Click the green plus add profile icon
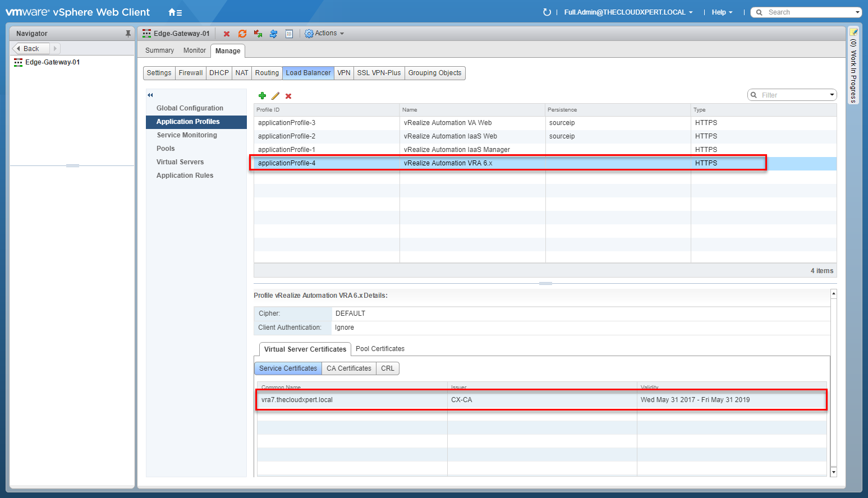This screenshot has height=498, width=868. pyautogui.click(x=262, y=96)
